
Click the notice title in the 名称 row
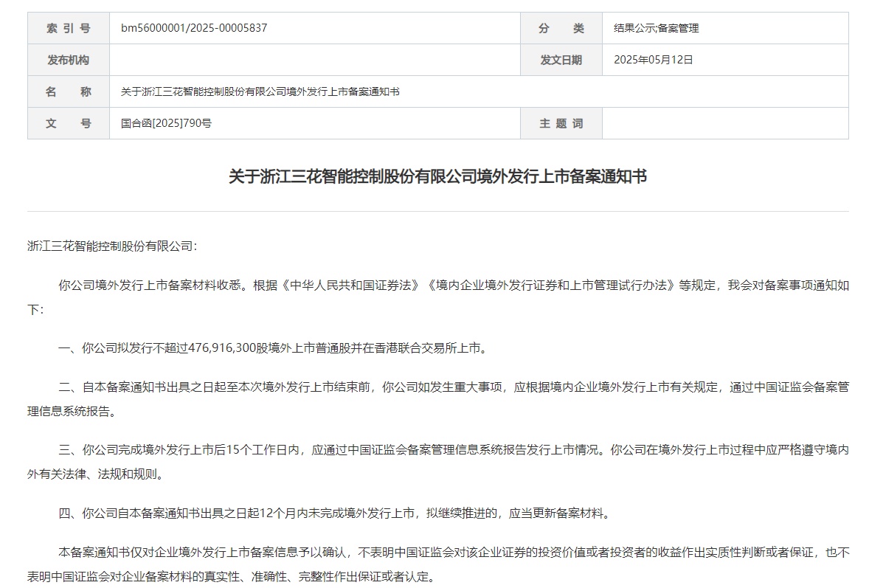pos(260,91)
